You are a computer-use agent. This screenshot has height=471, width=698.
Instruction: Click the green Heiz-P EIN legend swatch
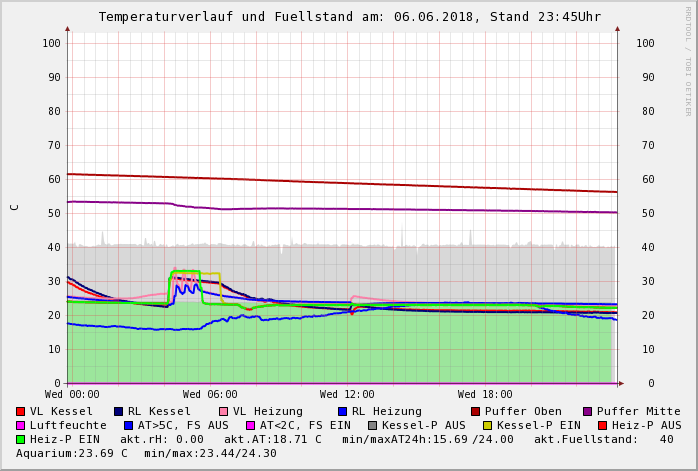pyautogui.click(x=21, y=440)
